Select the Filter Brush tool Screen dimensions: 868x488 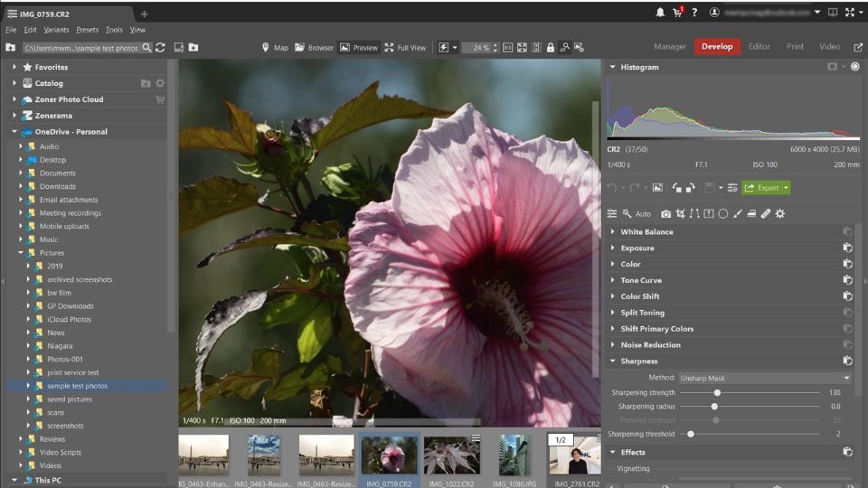(738, 213)
